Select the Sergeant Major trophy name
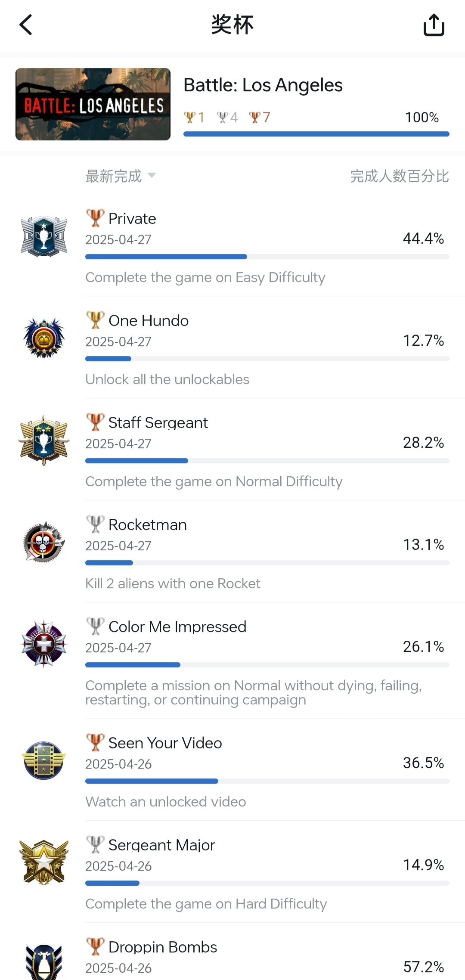Image resolution: width=465 pixels, height=980 pixels. [x=161, y=845]
